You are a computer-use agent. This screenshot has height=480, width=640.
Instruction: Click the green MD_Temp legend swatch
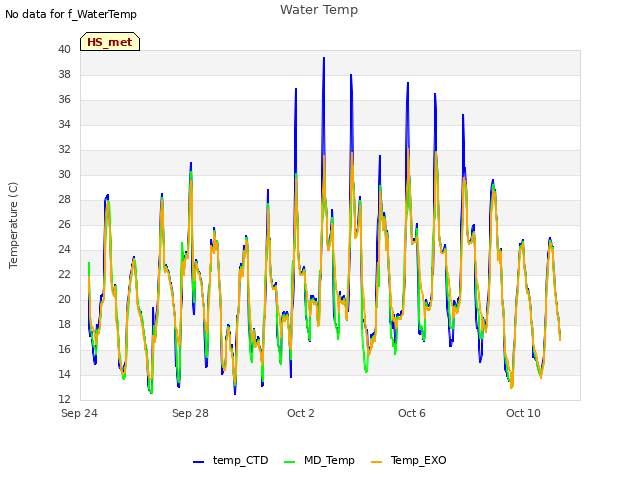(289, 462)
